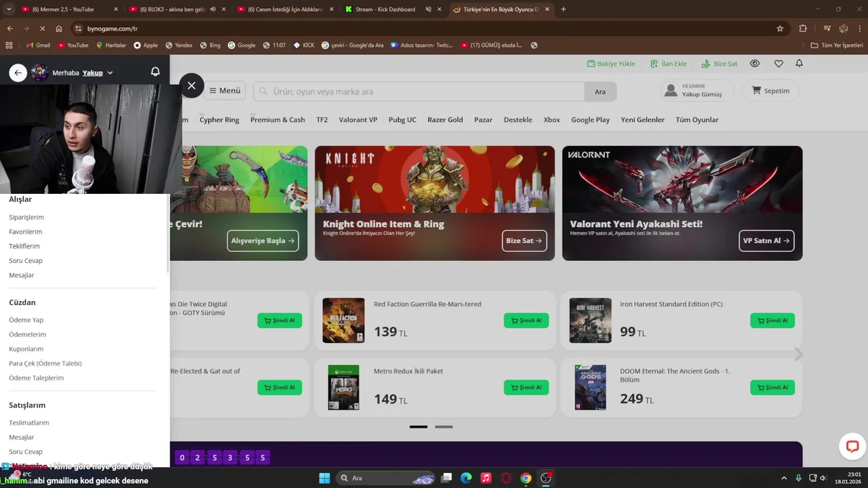Buy Iron Harvest Standard Edition with Şimdi Al

click(x=772, y=321)
